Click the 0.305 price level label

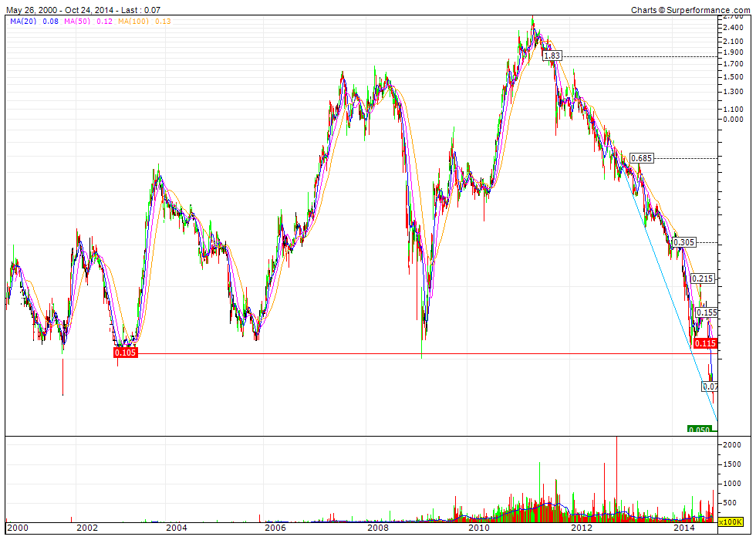(x=683, y=242)
